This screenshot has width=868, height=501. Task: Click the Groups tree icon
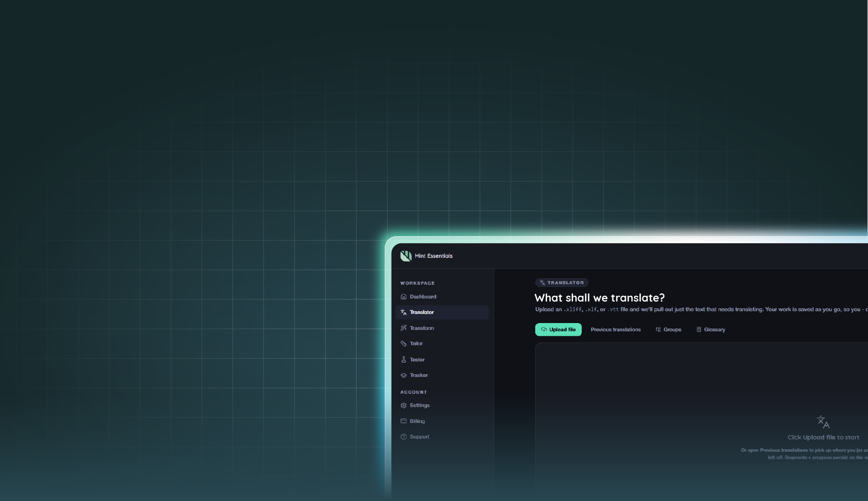tap(658, 329)
